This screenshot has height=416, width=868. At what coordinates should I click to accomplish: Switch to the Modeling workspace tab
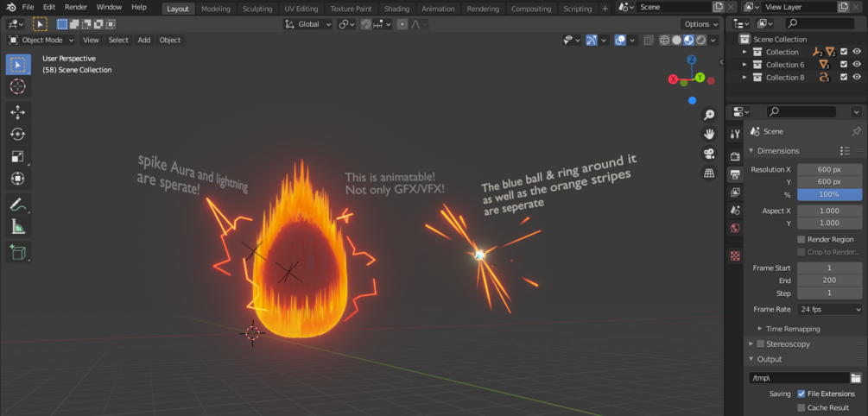click(216, 9)
